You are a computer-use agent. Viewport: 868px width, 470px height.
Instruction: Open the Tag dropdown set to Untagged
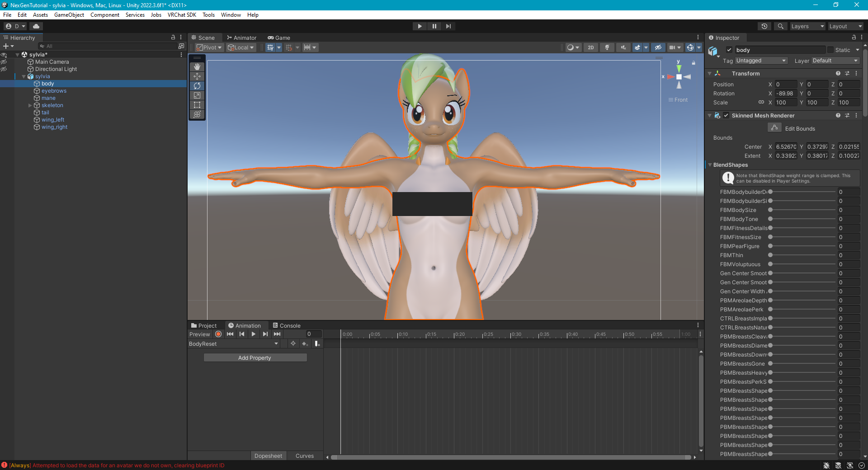click(761, 61)
